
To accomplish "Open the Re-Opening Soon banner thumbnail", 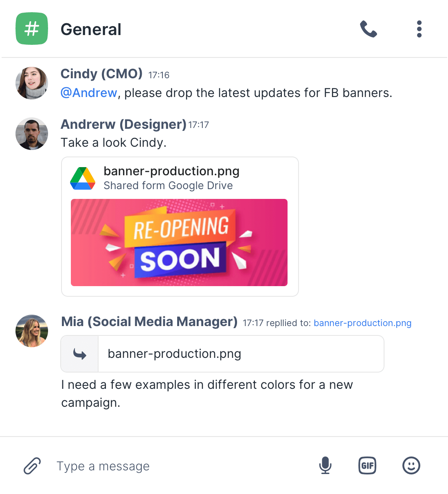I will 179,243.
